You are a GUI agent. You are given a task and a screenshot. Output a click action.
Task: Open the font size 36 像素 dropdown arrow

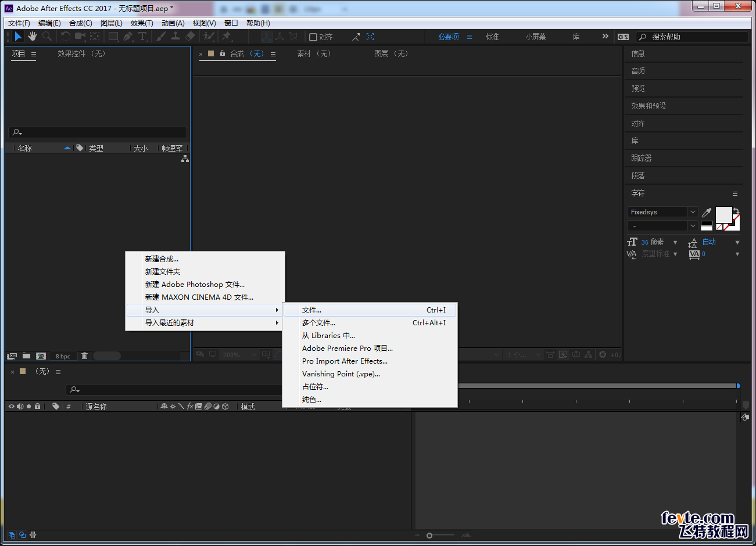coord(675,242)
